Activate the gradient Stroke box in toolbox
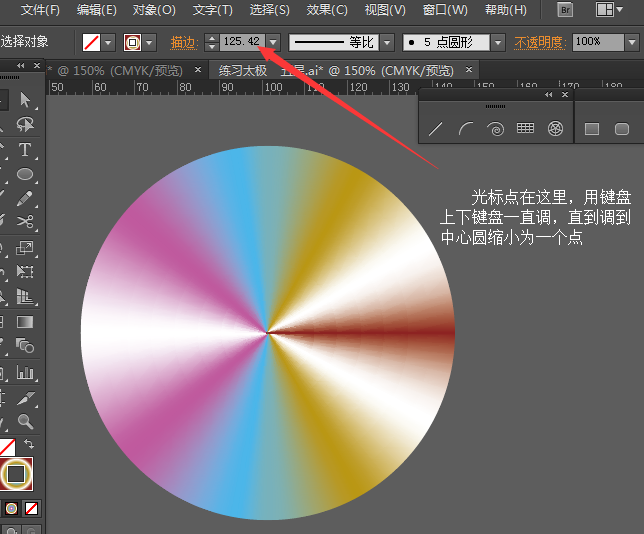This screenshot has height=534, width=644. 16,474
